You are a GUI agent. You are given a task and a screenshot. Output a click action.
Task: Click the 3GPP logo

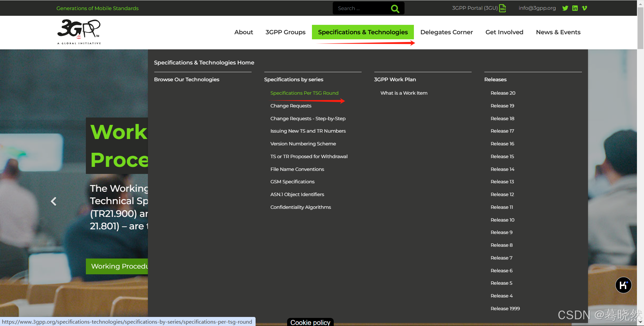pyautogui.click(x=79, y=32)
